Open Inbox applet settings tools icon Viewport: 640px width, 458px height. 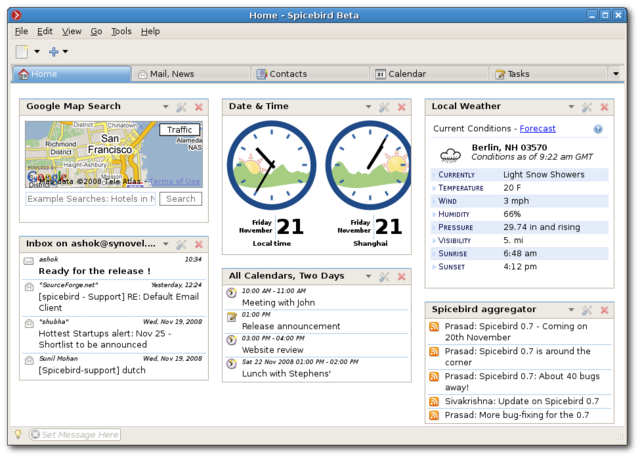click(181, 244)
